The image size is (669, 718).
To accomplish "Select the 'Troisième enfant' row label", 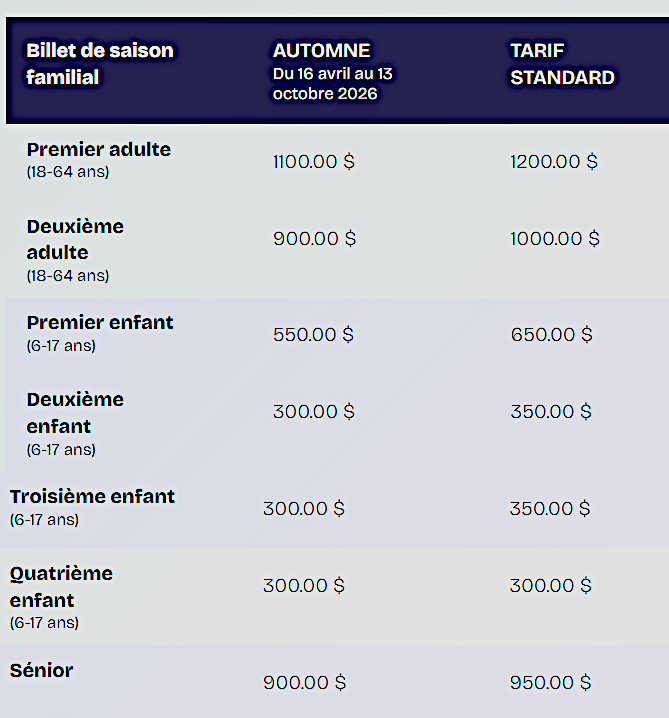I will coord(92,496).
